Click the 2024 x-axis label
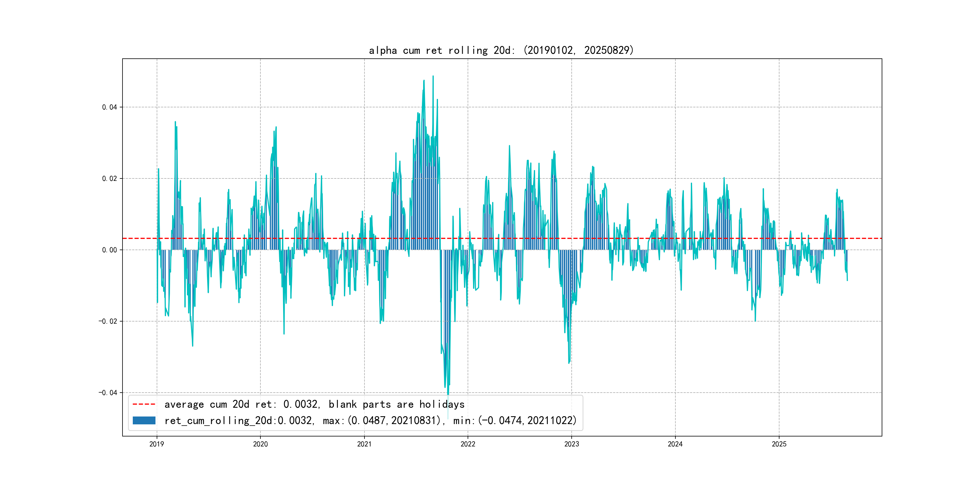 675,444
